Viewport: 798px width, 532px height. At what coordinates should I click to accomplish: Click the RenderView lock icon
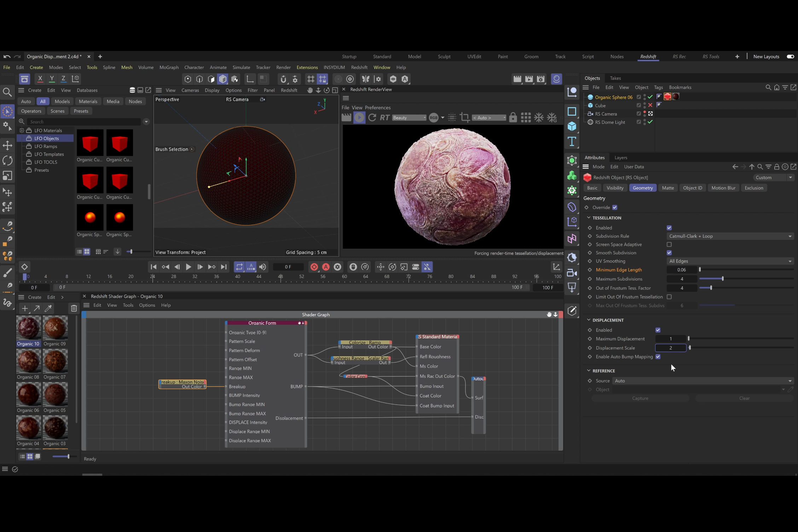[x=513, y=117]
